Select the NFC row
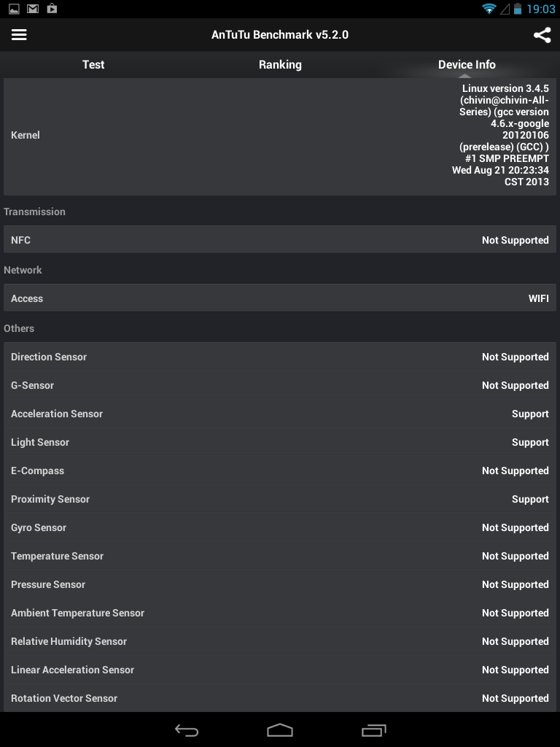 [x=280, y=240]
